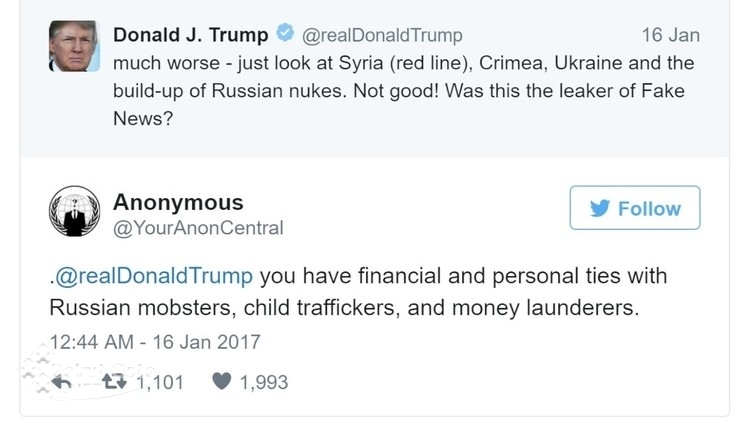Follow the Anonymous account
The width and height of the screenshot is (750, 422).
tap(634, 208)
